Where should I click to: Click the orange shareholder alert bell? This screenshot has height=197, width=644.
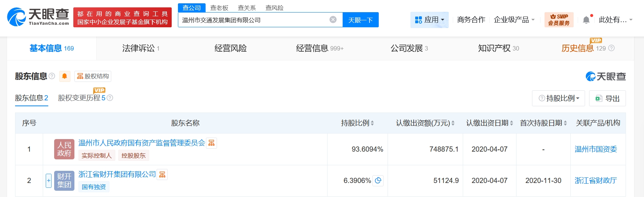pos(64,76)
